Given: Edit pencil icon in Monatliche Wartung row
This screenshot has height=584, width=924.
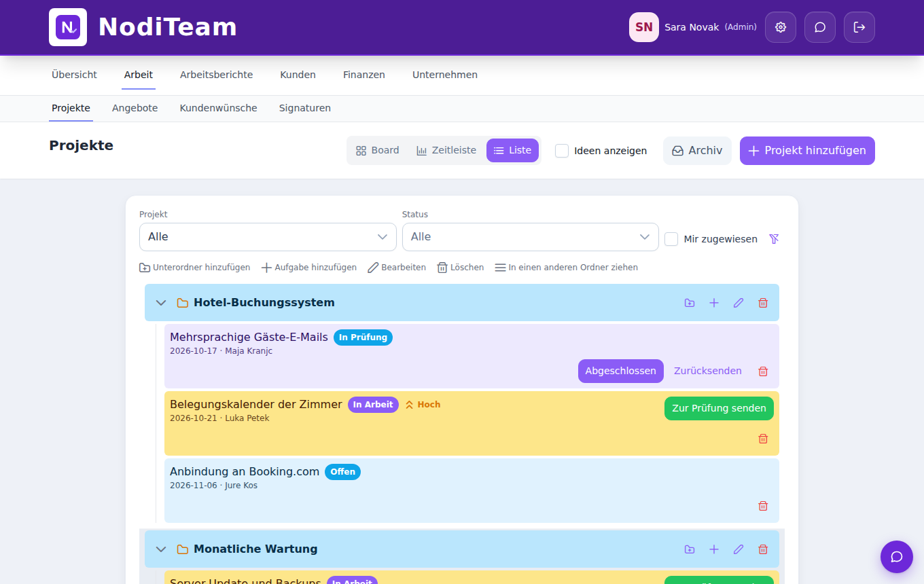Looking at the screenshot, I should [x=739, y=549].
